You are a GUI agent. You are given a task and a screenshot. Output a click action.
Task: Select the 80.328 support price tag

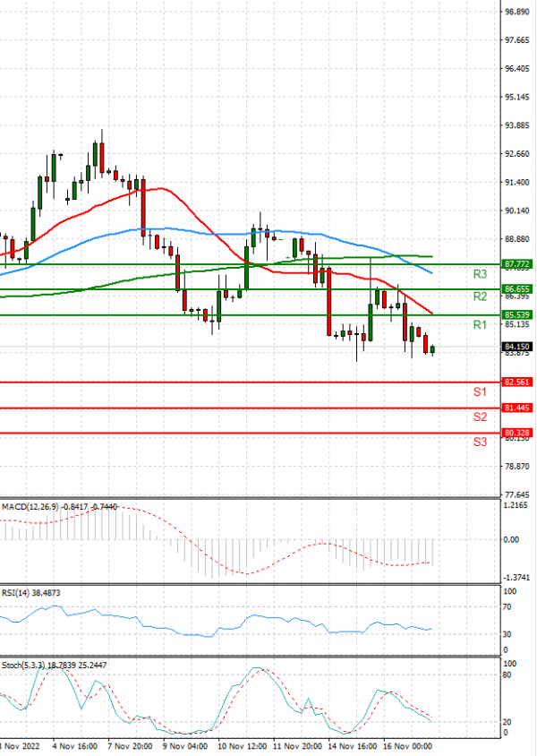click(x=516, y=433)
